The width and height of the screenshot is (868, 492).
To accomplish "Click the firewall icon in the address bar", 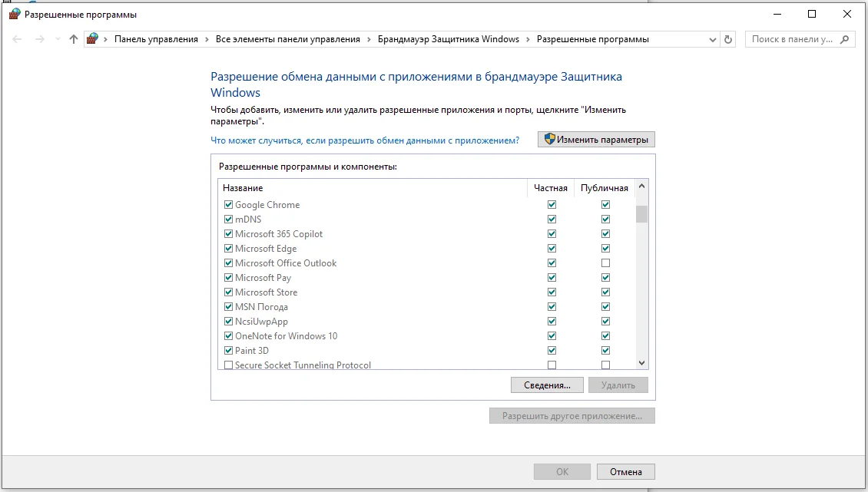I will point(93,39).
